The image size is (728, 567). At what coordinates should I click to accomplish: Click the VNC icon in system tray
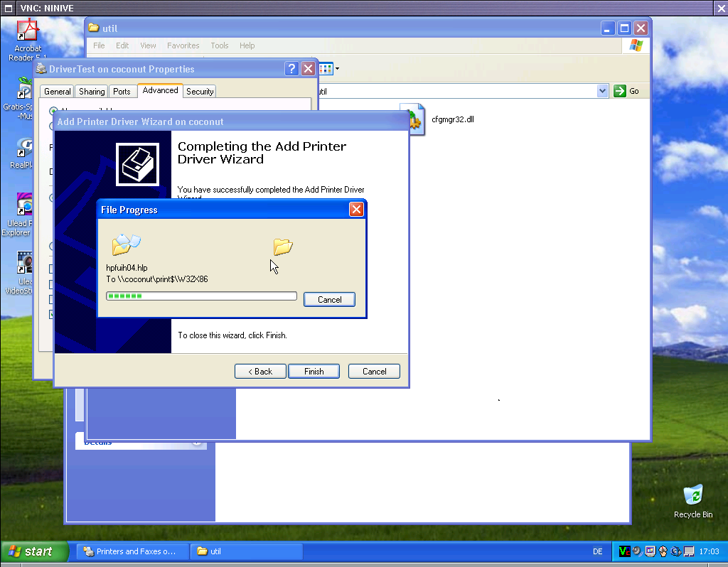pos(624,551)
